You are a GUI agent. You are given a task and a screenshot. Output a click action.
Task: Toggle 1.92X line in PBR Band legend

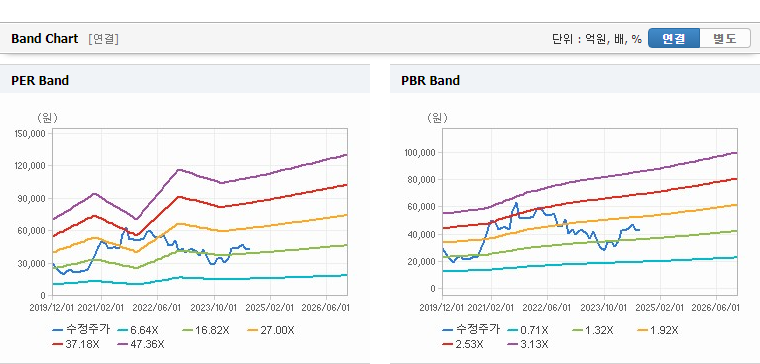[x=657, y=331]
